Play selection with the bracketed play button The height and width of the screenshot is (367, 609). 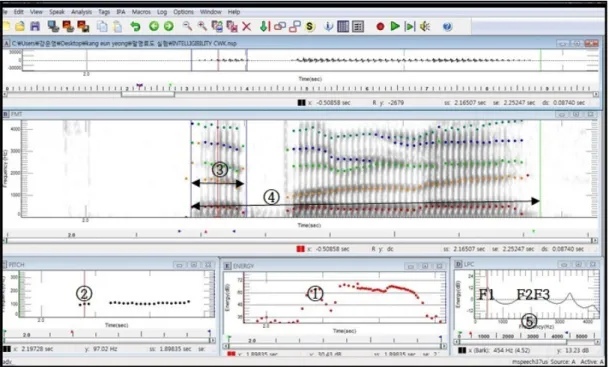click(x=410, y=26)
